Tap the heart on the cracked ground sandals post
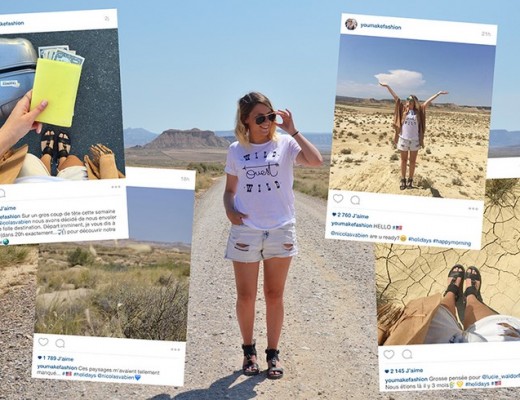Viewport: 520px width, 400px height. (389, 354)
